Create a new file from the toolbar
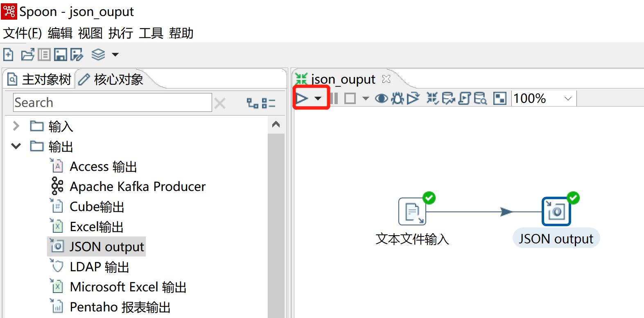644x318 pixels. pos(9,55)
